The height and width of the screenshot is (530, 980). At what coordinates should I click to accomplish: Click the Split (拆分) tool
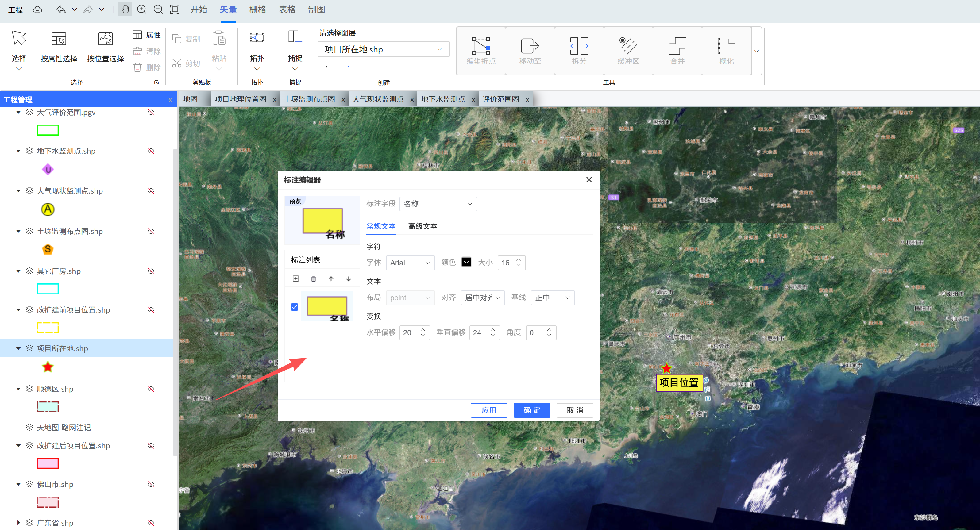579,51
